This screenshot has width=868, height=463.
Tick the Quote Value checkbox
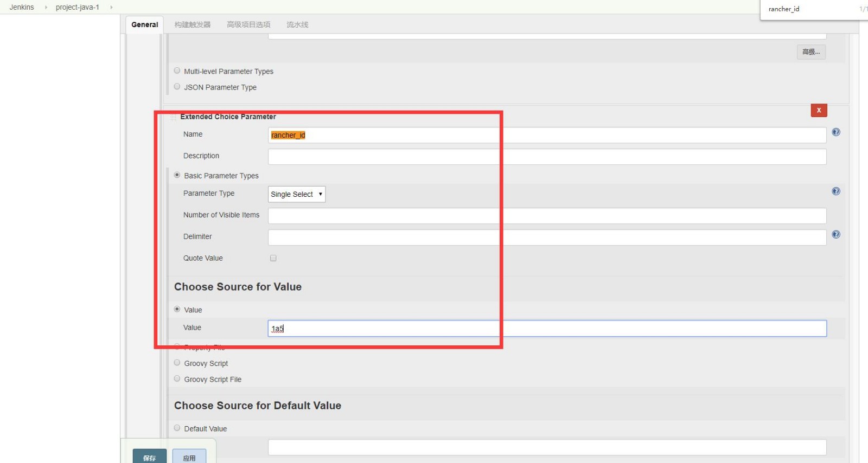[273, 258]
